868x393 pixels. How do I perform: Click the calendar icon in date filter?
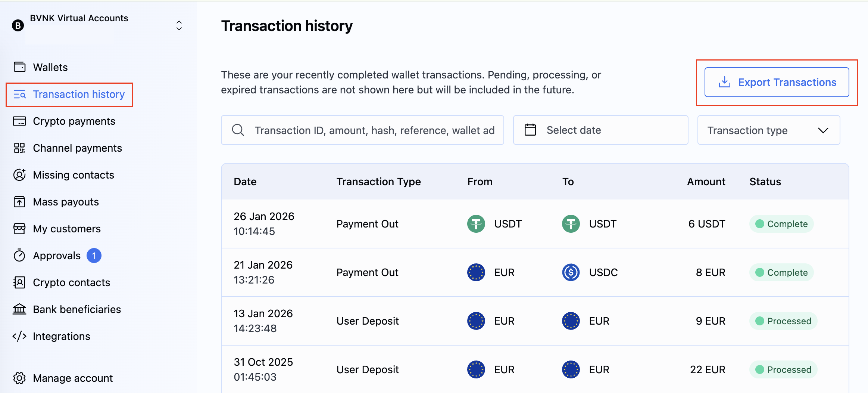point(530,130)
